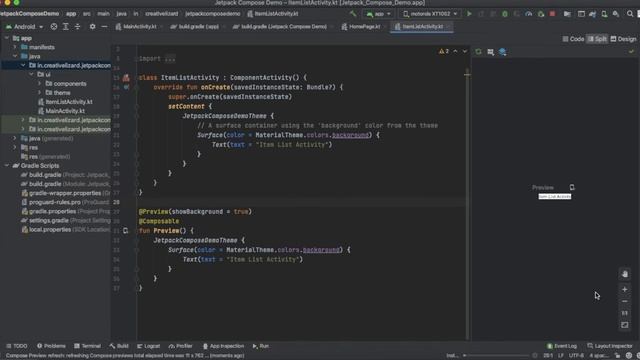Click the Item List Activity preview thumbnail
Screen dimensions: 640x360
point(555,197)
